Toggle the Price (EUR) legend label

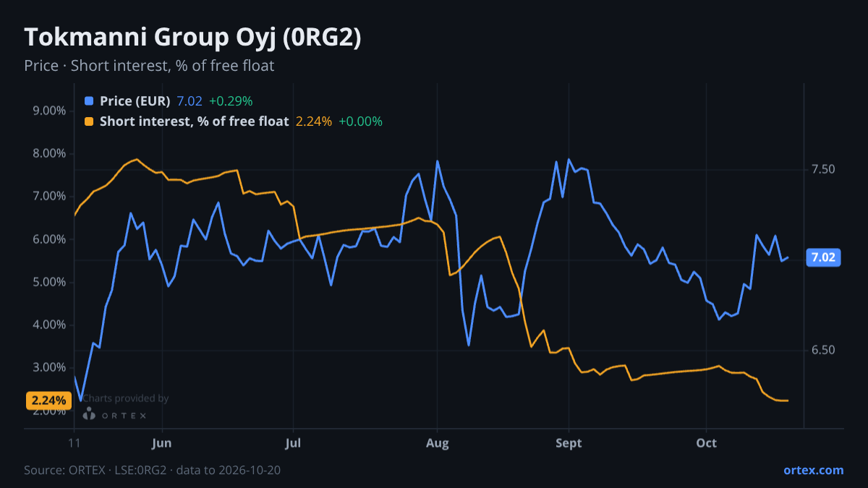point(135,101)
